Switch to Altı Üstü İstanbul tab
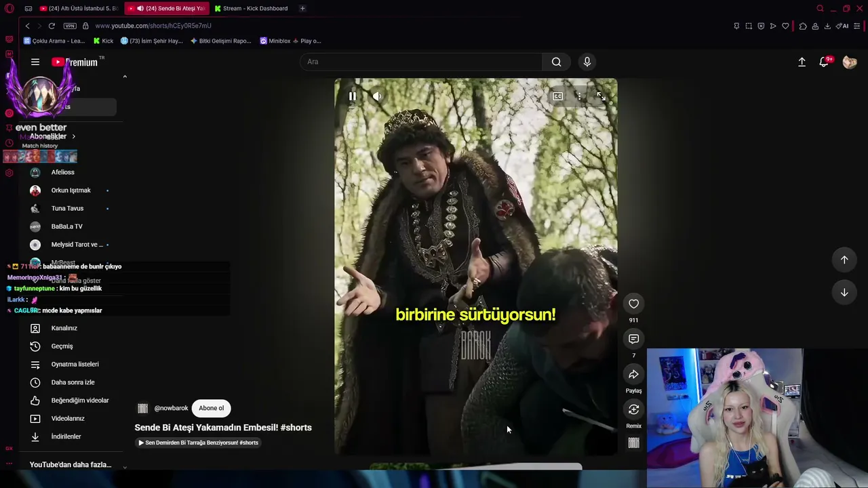This screenshot has width=868, height=488. tap(79, 8)
